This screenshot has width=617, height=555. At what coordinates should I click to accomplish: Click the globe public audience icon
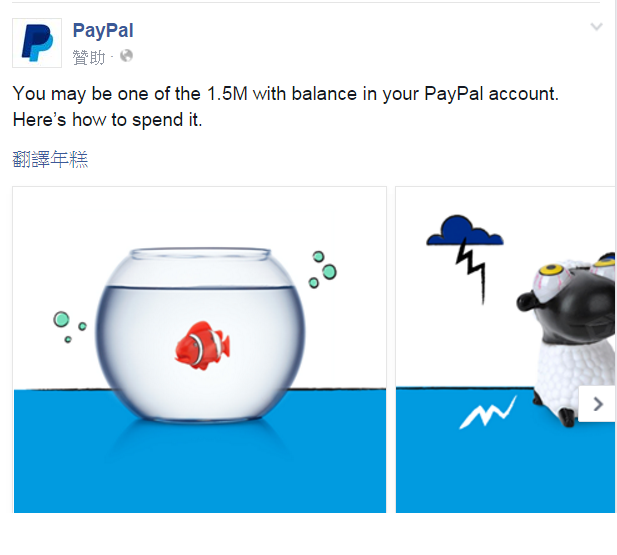[126, 56]
